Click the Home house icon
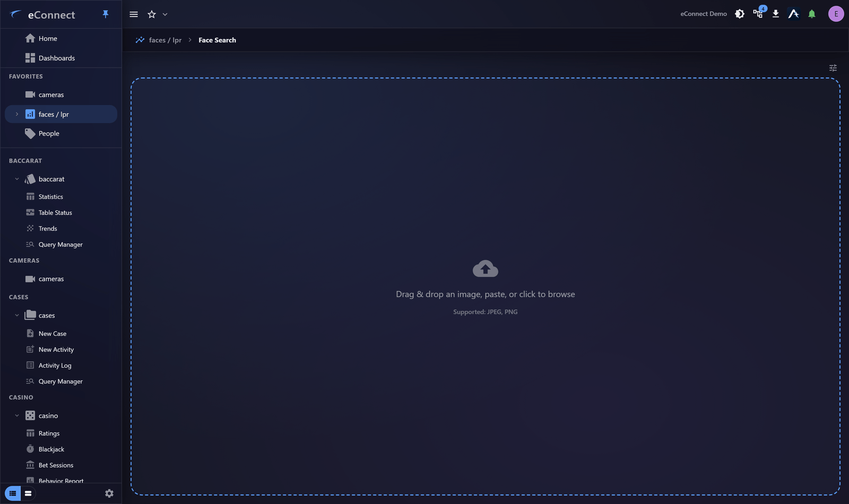Screen dimensions: 849x504 (30, 38)
